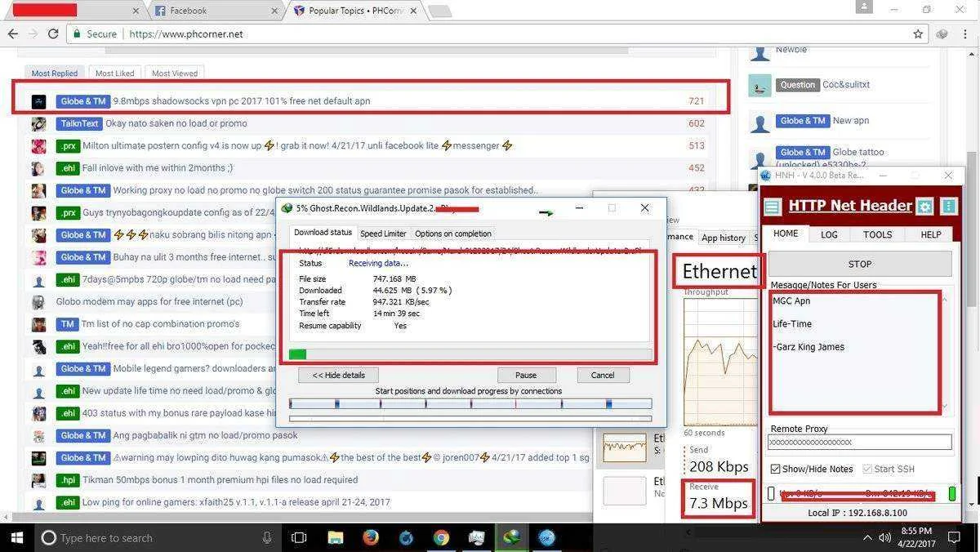The width and height of the screenshot is (980, 552).
Task: Click the connections progress segment bar
Action: 470,403
